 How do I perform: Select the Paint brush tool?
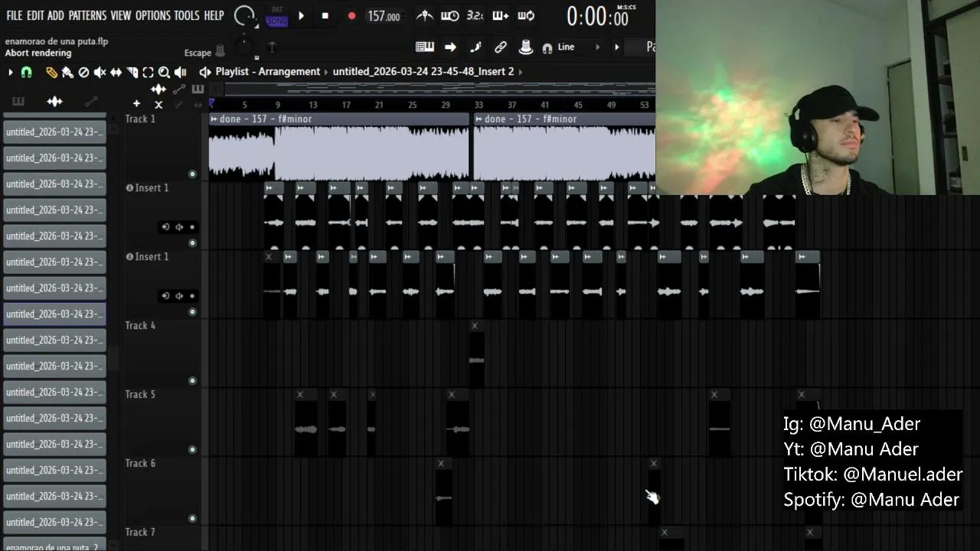(x=67, y=72)
